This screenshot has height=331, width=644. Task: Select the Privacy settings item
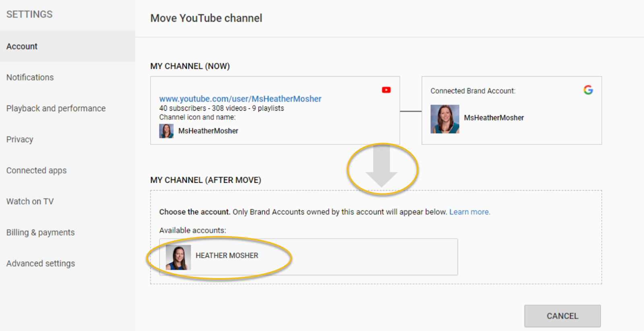pos(68,139)
